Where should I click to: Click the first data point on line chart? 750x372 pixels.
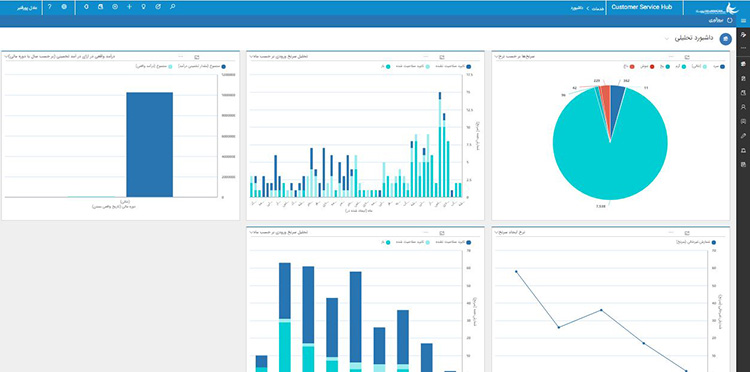(x=516, y=271)
